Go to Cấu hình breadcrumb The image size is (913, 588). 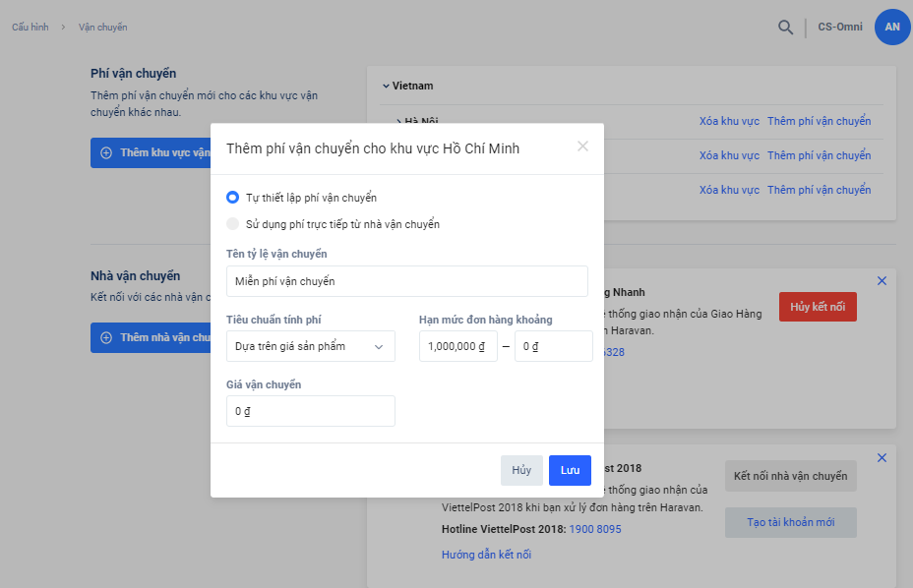(x=30, y=28)
